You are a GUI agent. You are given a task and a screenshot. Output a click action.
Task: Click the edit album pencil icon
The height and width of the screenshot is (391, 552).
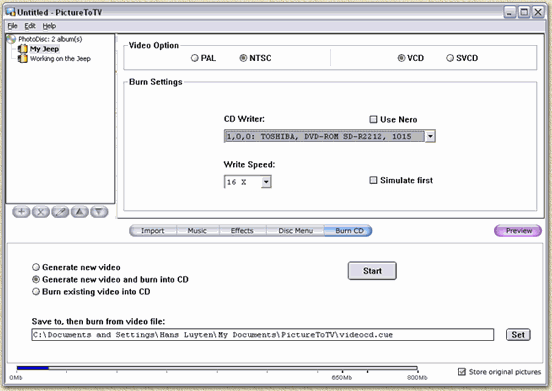(60, 212)
